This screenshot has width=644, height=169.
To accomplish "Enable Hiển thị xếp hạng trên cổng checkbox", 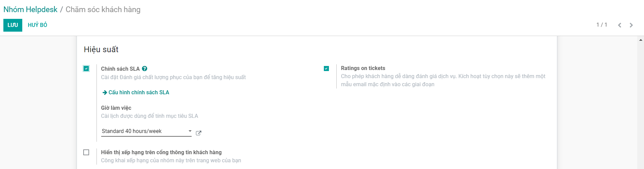I will click(x=86, y=153).
